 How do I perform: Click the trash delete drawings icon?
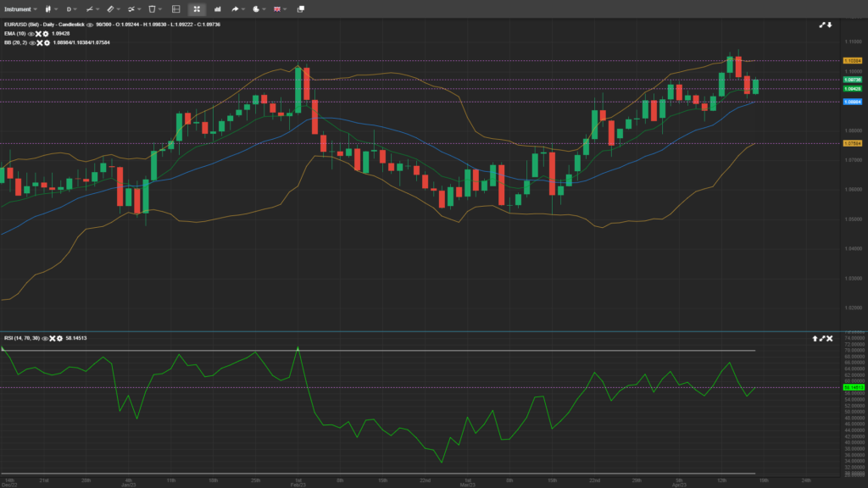(x=153, y=8)
